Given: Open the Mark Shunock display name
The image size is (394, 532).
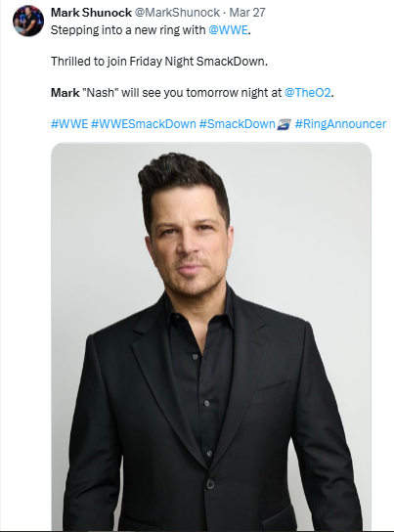Looking at the screenshot, I should tap(91, 13).
